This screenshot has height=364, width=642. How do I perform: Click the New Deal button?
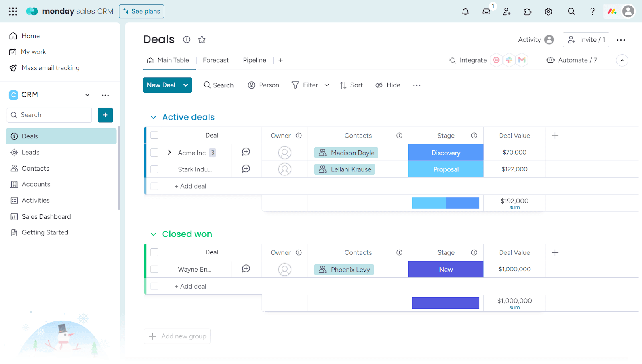(161, 85)
